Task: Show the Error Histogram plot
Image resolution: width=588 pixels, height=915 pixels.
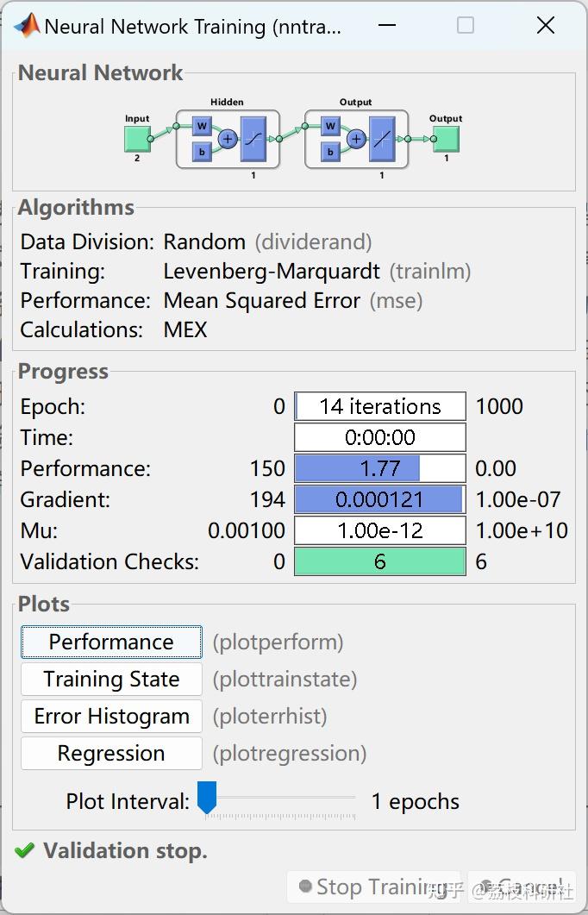Action: tap(111, 717)
